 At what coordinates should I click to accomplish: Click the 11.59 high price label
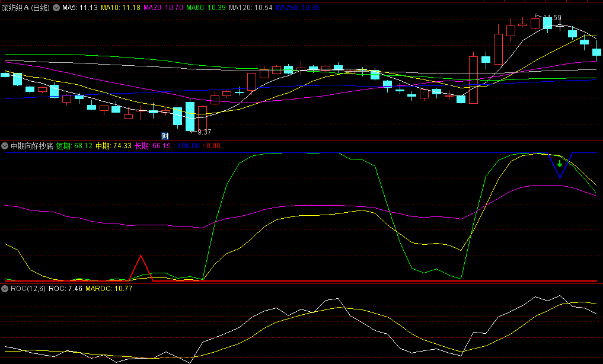pos(552,18)
